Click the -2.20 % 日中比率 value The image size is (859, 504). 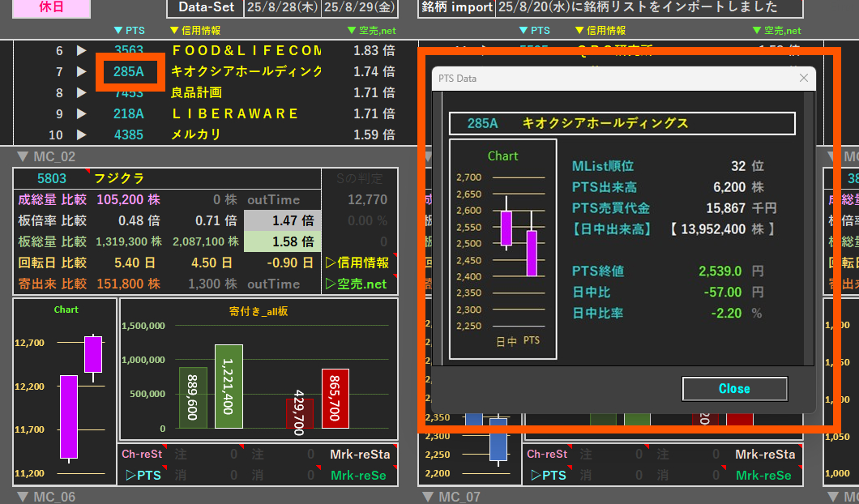pyautogui.click(x=735, y=314)
